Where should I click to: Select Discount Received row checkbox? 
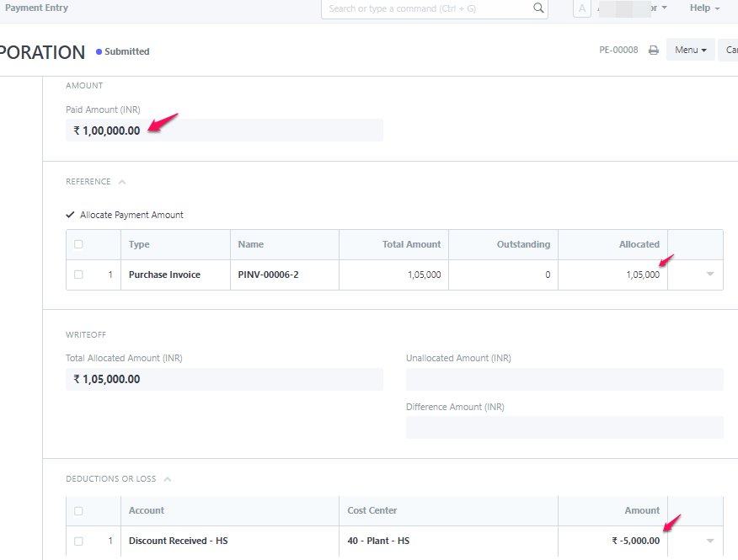click(78, 541)
